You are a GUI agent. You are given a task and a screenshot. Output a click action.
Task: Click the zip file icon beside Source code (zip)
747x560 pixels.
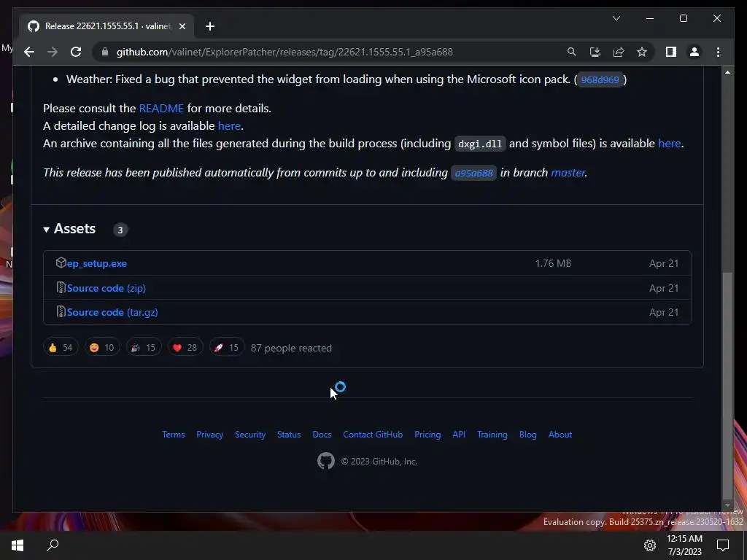(x=61, y=287)
